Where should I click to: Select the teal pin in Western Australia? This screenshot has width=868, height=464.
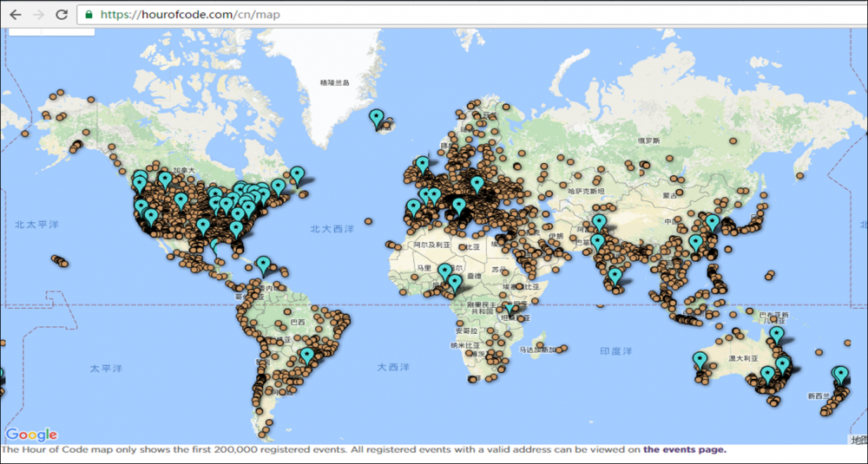coord(700,363)
